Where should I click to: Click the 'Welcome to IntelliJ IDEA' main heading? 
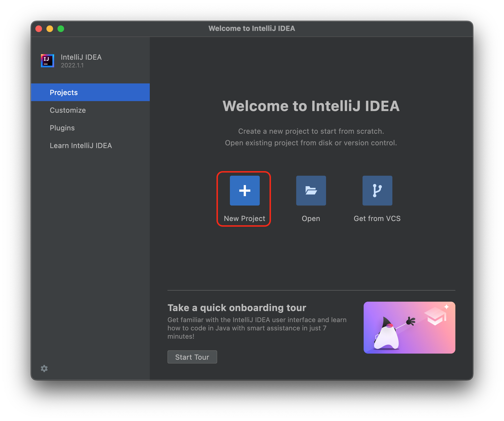point(311,106)
